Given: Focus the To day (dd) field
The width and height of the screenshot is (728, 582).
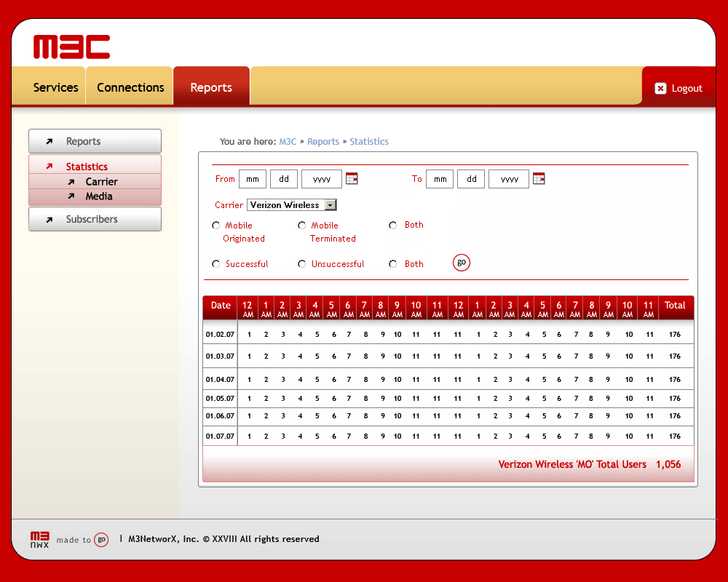Looking at the screenshot, I should [471, 179].
